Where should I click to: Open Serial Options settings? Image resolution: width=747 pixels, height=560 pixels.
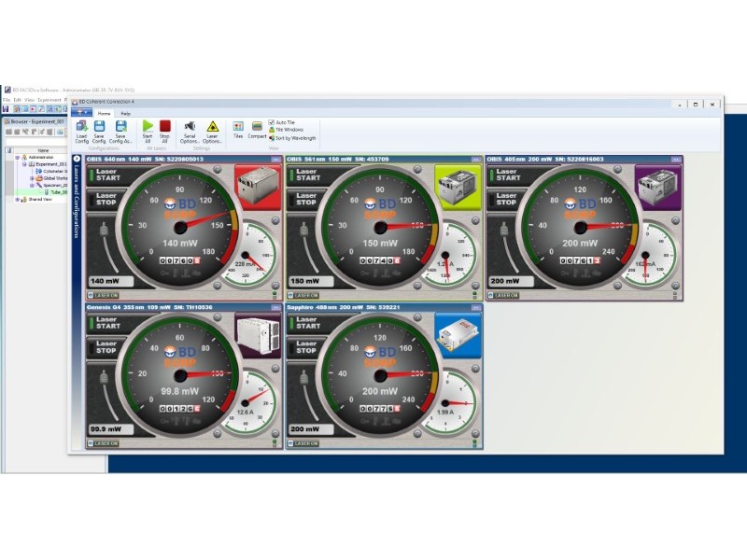190,132
